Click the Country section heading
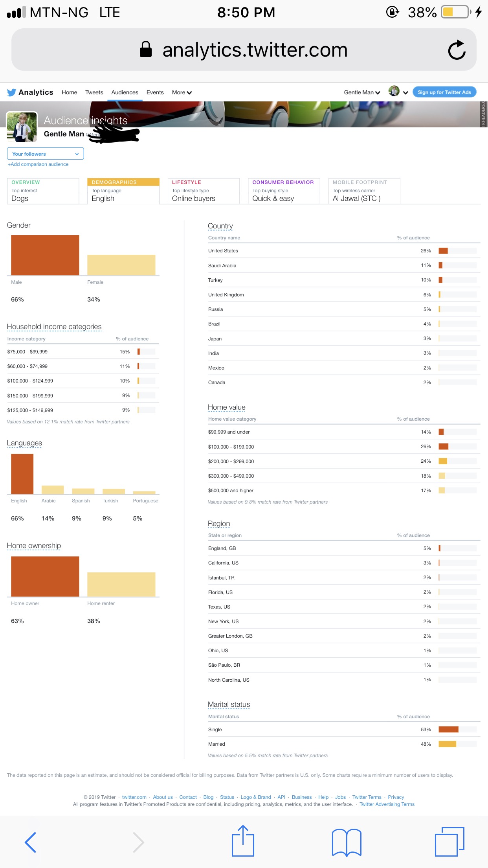This screenshot has height=868, width=488. point(220,226)
